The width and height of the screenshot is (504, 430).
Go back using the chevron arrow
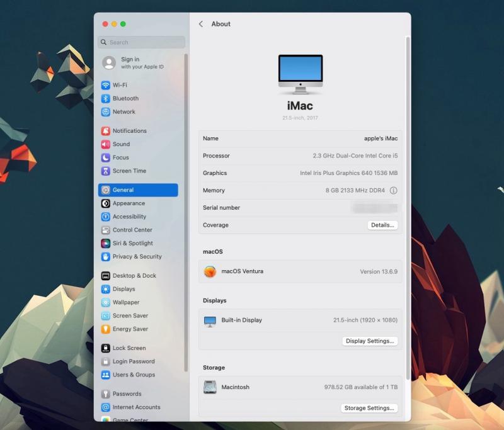[201, 24]
